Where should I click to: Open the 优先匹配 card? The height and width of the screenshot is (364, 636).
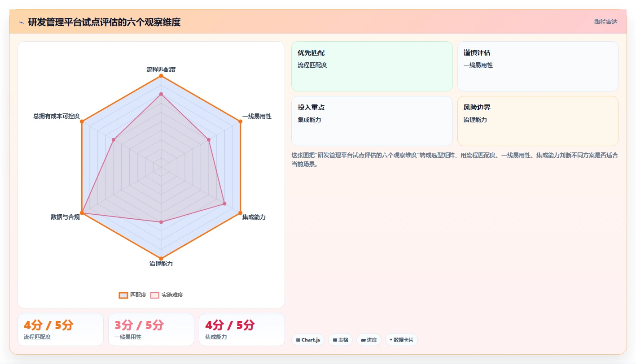click(x=372, y=66)
